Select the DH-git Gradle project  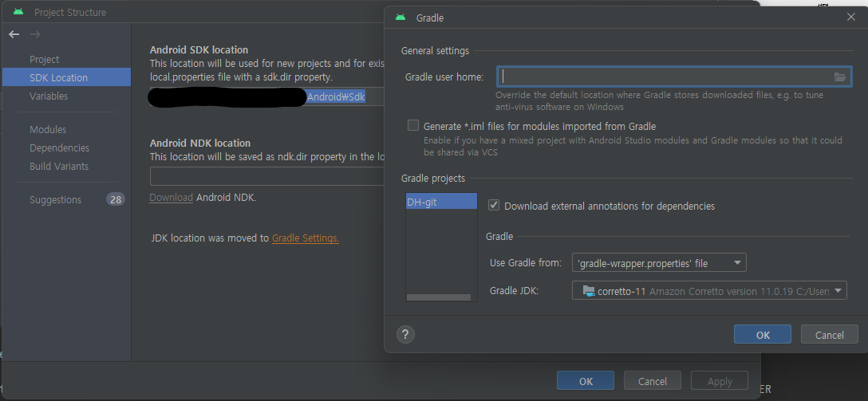click(441, 201)
